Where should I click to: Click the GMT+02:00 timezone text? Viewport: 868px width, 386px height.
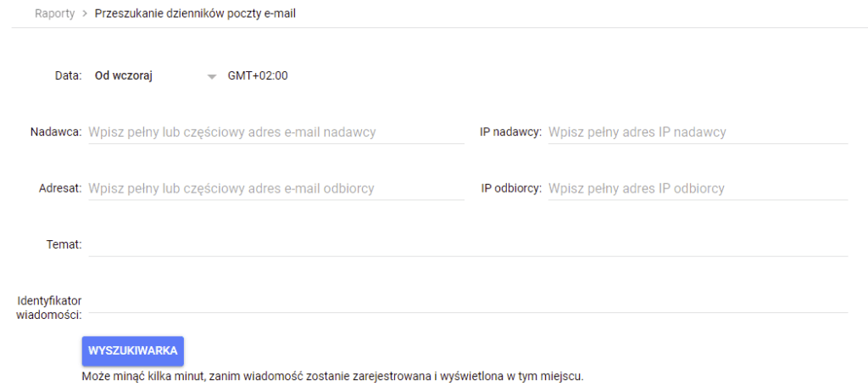click(x=258, y=76)
